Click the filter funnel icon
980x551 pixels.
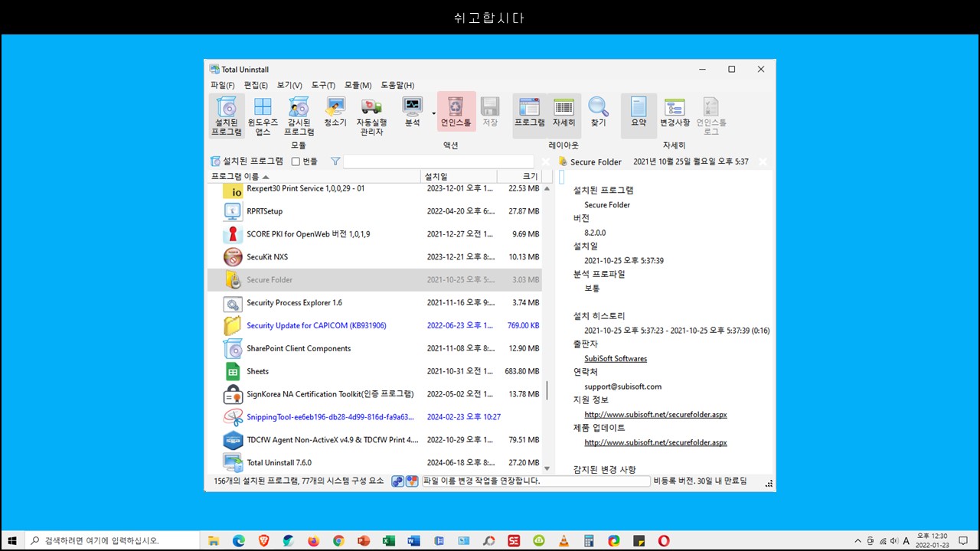(x=335, y=161)
